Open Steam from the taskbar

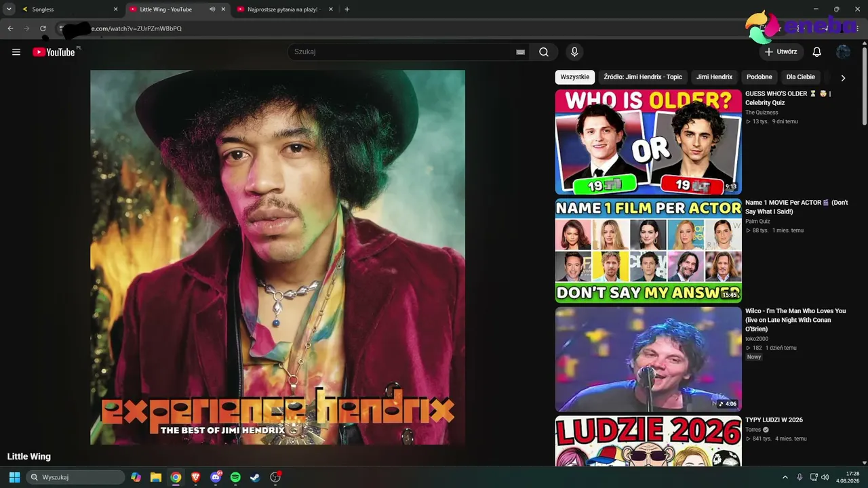coord(255,477)
